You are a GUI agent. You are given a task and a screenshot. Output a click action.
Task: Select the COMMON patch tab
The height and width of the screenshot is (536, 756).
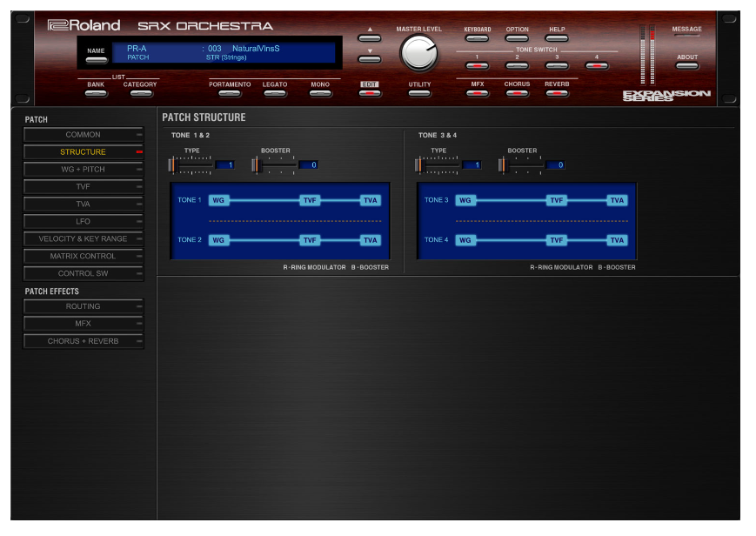[x=84, y=135]
